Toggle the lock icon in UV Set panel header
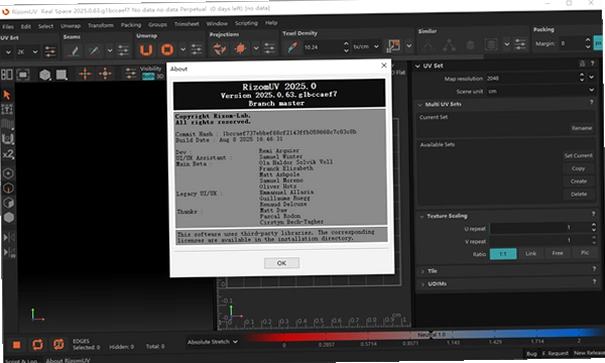 point(582,64)
